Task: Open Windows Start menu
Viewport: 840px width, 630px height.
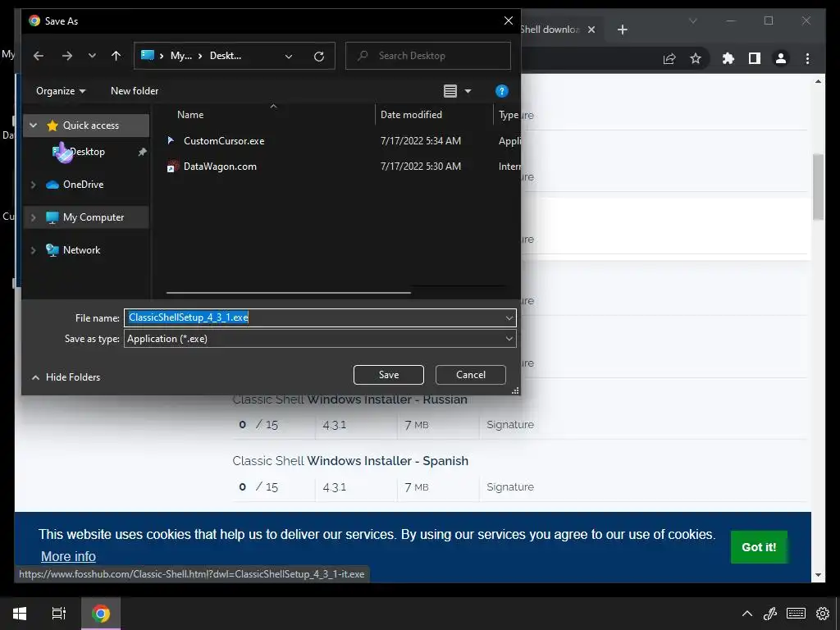Action: click(20, 614)
